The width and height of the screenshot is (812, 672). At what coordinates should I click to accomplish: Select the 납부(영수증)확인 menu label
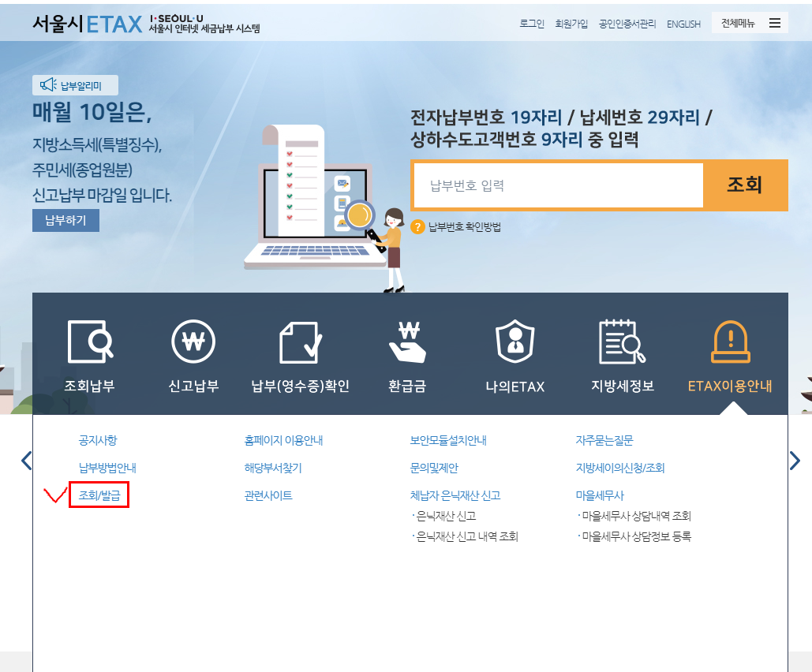[301, 386]
